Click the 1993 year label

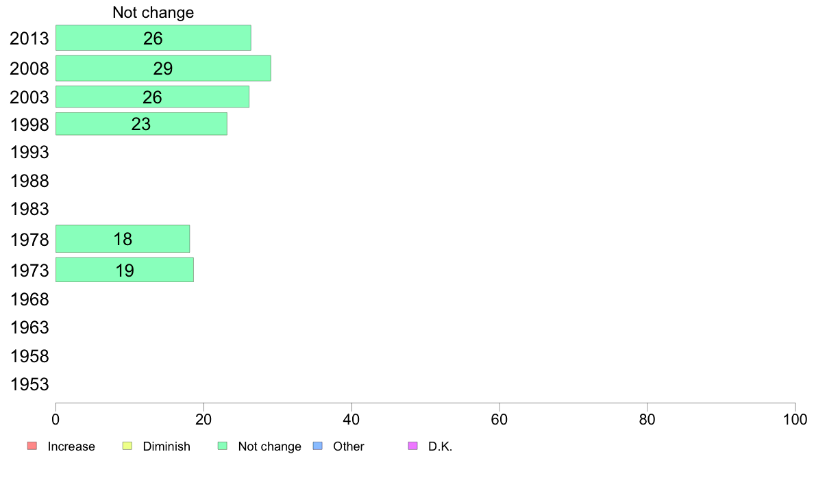(29, 153)
